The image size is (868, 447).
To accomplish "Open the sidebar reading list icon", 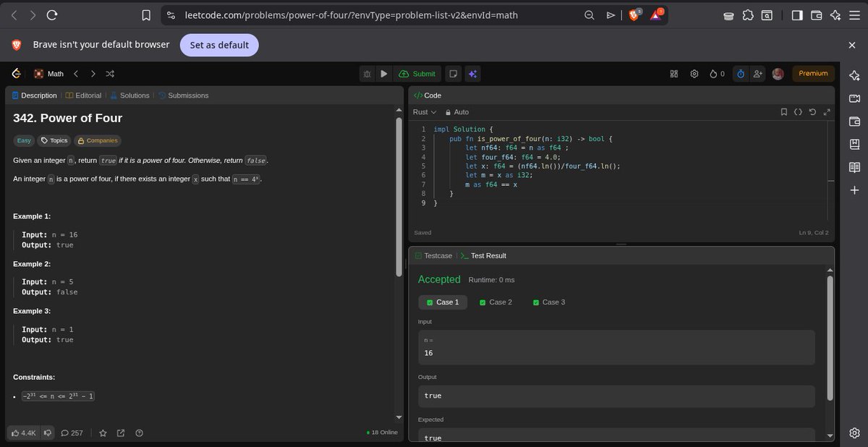I will [x=854, y=167].
